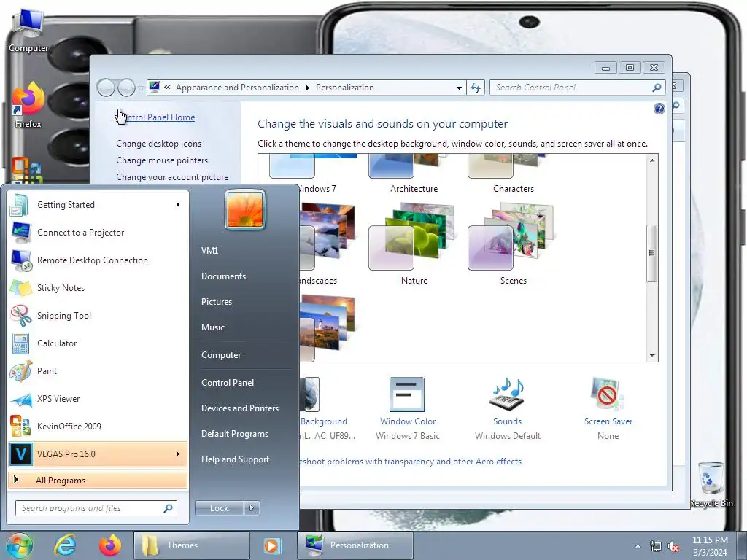Click Change mouse pointers link
Screen dimensions: 747x560
tap(162, 160)
